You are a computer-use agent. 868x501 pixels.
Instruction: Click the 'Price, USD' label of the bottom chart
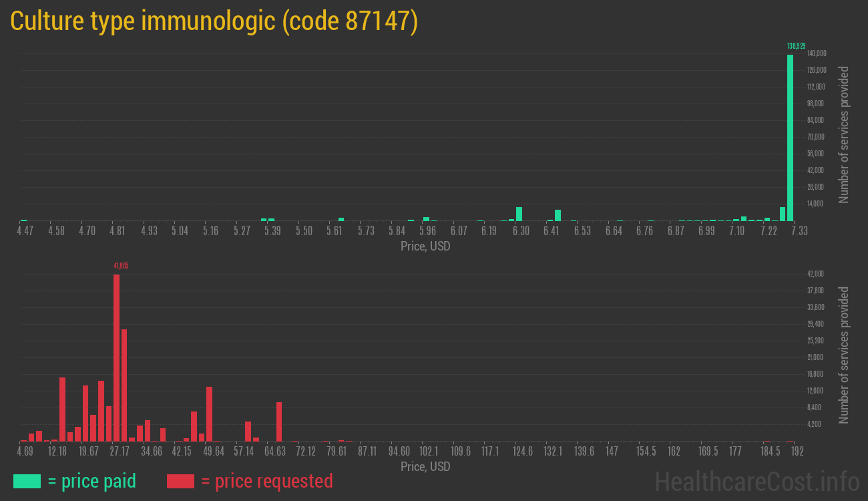425,467
